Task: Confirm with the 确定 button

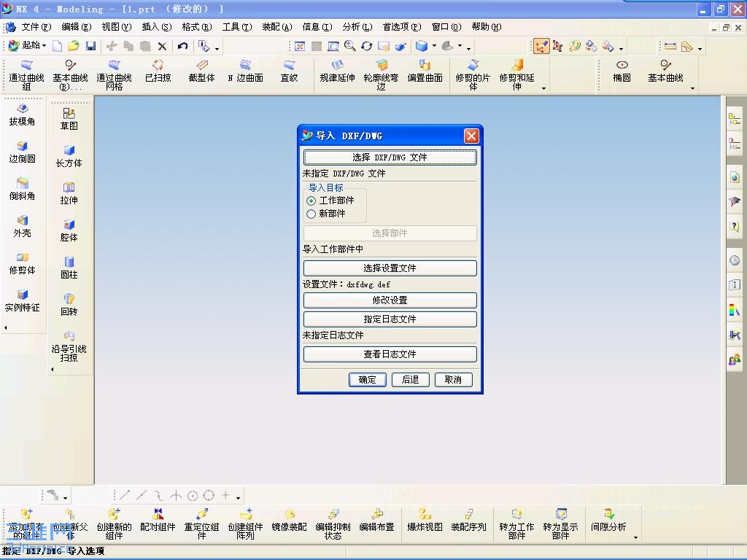Action: pos(368,379)
